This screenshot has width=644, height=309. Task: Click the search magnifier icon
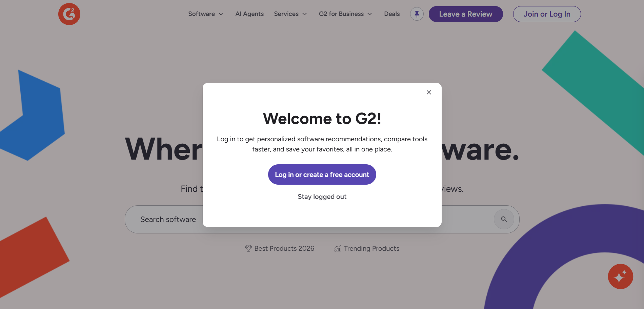(x=504, y=219)
